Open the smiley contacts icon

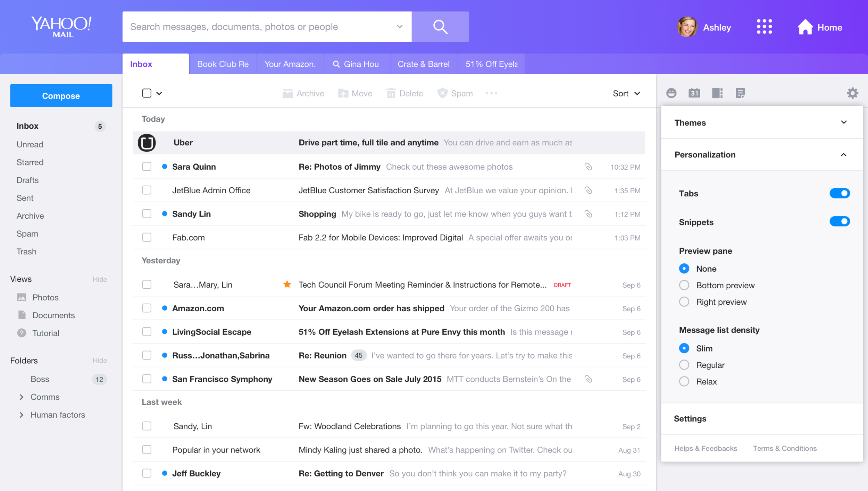[x=671, y=93]
